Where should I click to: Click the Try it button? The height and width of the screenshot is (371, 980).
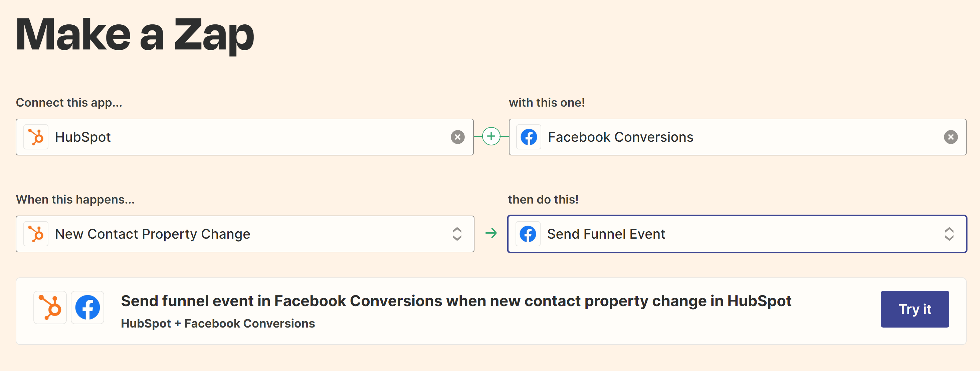[x=915, y=309]
